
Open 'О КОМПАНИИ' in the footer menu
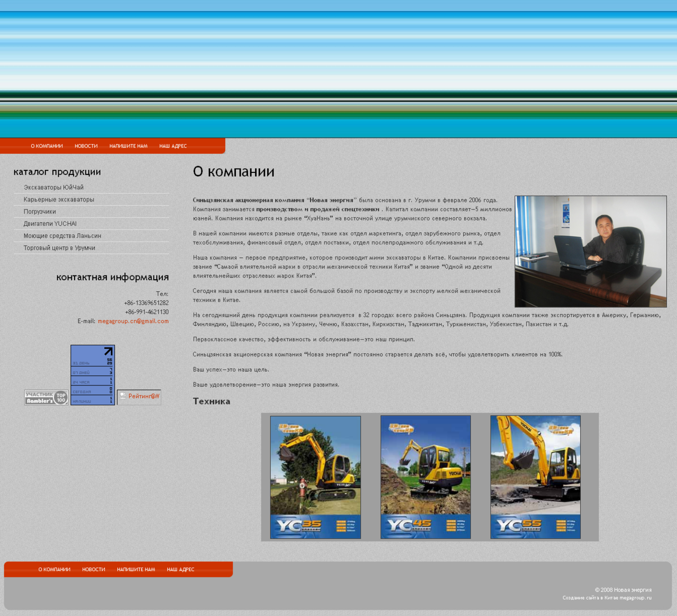tap(54, 569)
